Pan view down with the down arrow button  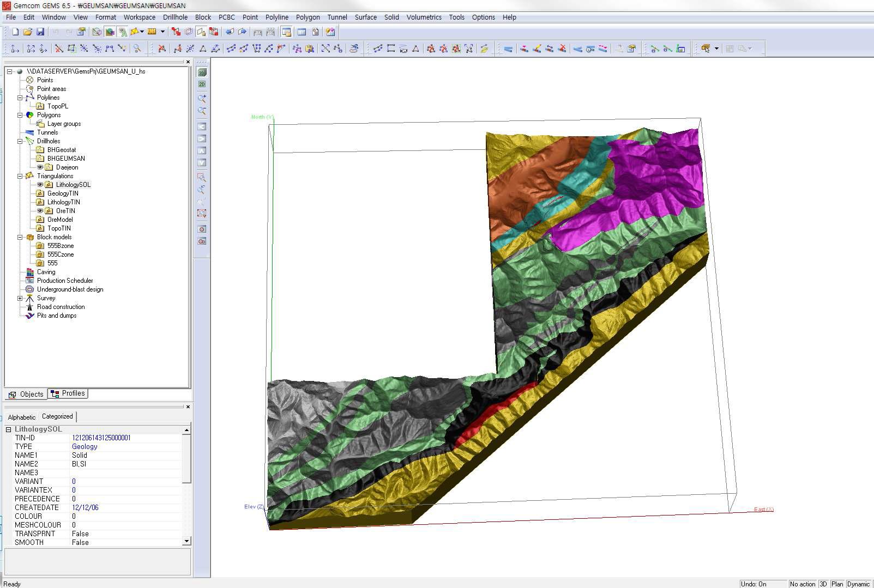point(202,162)
